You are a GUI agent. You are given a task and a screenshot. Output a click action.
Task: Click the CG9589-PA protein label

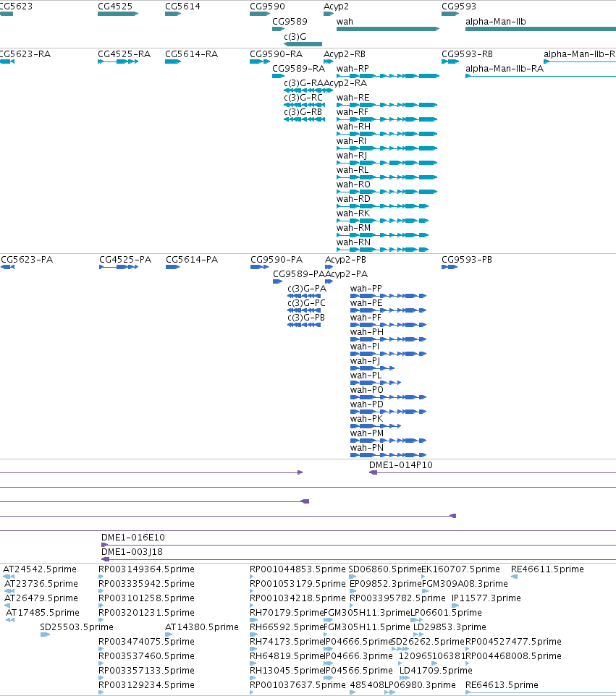tap(299, 274)
